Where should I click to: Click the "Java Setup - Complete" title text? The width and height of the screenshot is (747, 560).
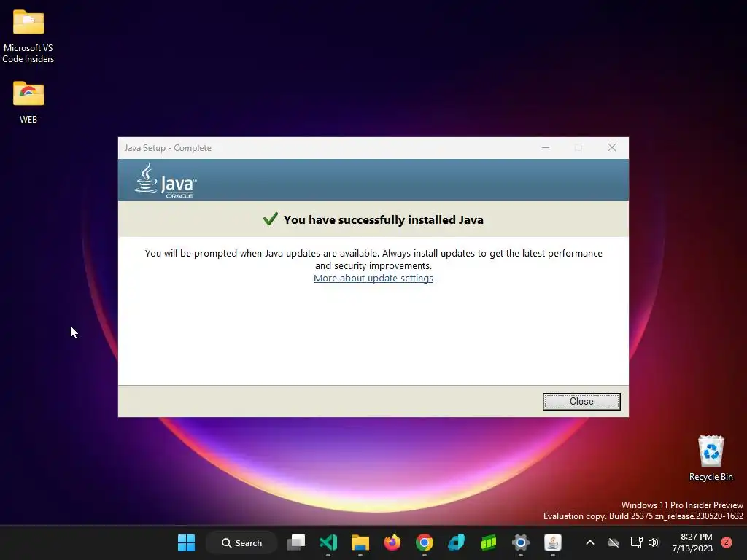click(x=168, y=147)
